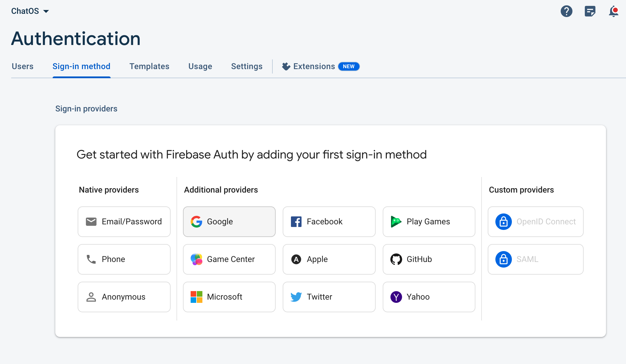Click the Google logo icon
626x364 pixels.
coord(196,222)
